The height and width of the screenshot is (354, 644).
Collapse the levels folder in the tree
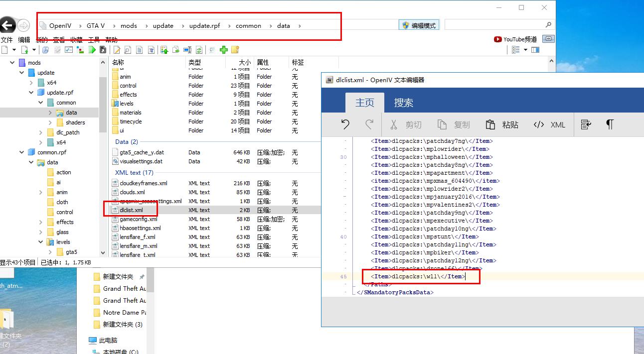coord(41,242)
